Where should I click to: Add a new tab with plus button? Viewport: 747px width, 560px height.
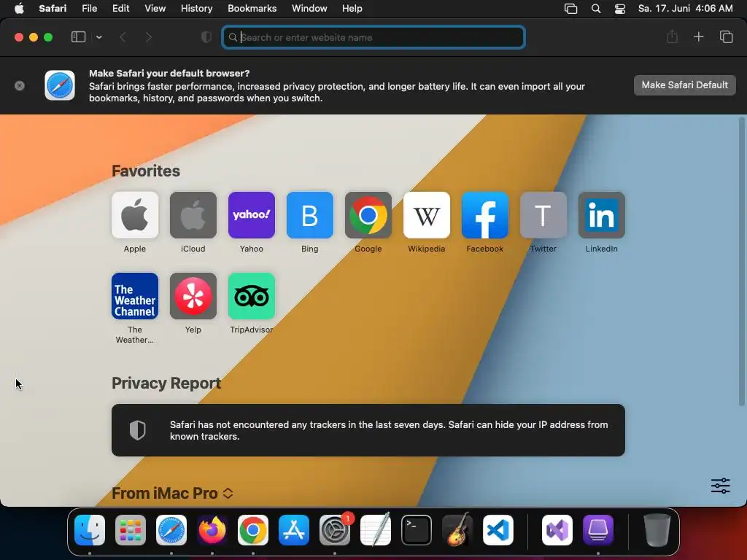(x=698, y=36)
